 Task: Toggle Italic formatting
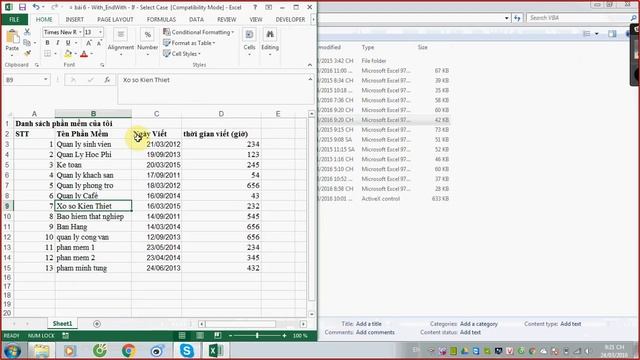pyautogui.click(x=58, y=43)
